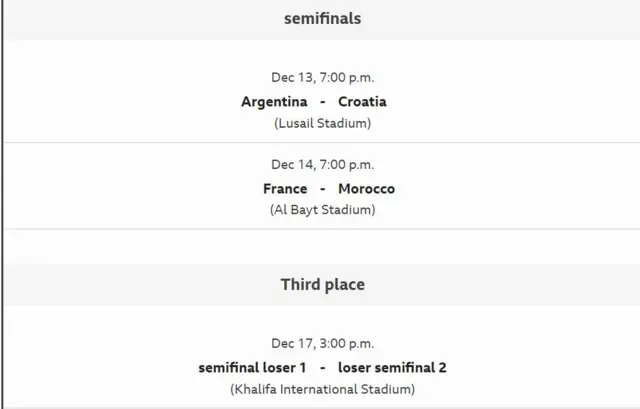Click the semifinal loser 1 entry

252,367
